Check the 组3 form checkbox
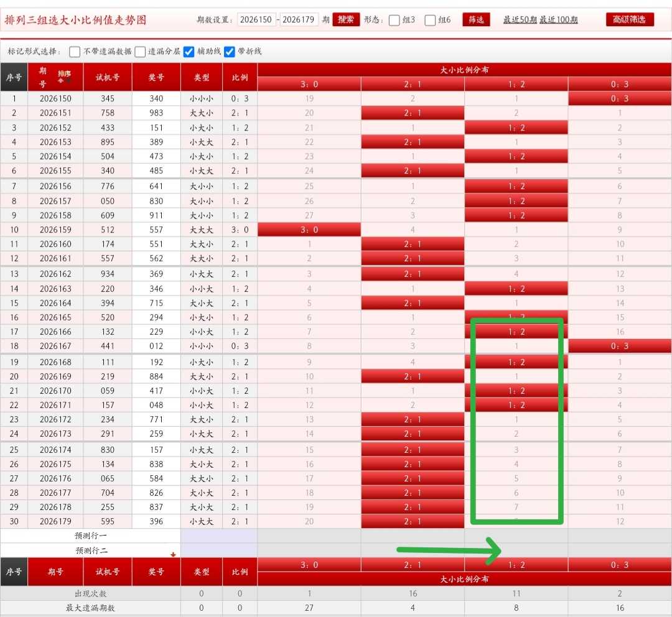The width and height of the screenshot is (672, 617). pyautogui.click(x=394, y=20)
